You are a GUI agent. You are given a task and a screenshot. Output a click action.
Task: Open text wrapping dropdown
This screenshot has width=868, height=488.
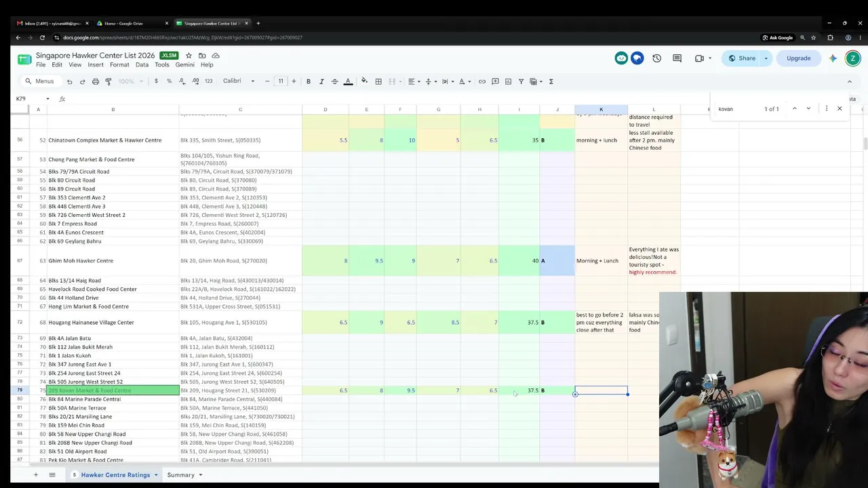coord(447,81)
